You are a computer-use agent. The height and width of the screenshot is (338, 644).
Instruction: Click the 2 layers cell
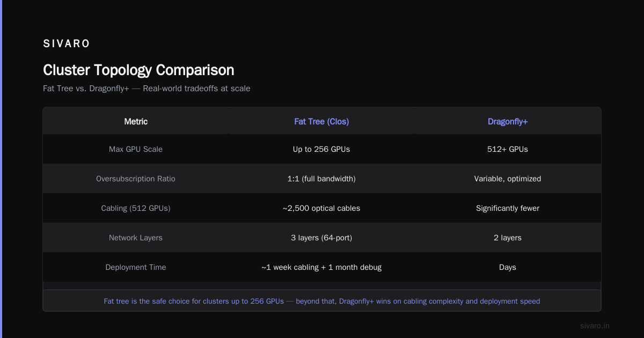pos(508,238)
